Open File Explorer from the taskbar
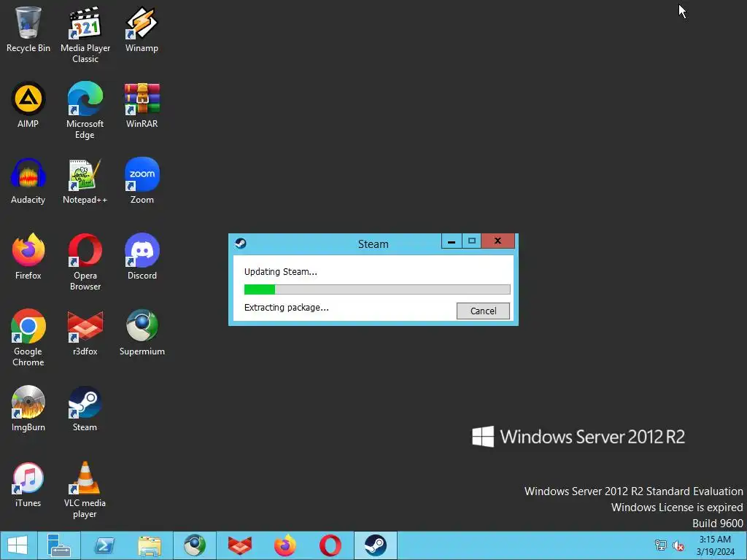Screen dimensions: 747x560 (x=150, y=545)
